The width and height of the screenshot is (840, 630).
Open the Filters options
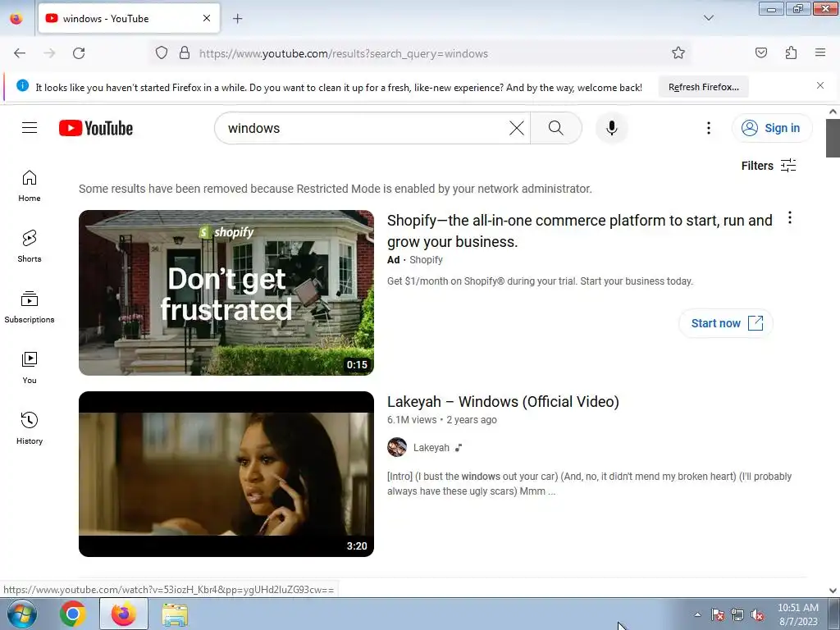(x=768, y=166)
